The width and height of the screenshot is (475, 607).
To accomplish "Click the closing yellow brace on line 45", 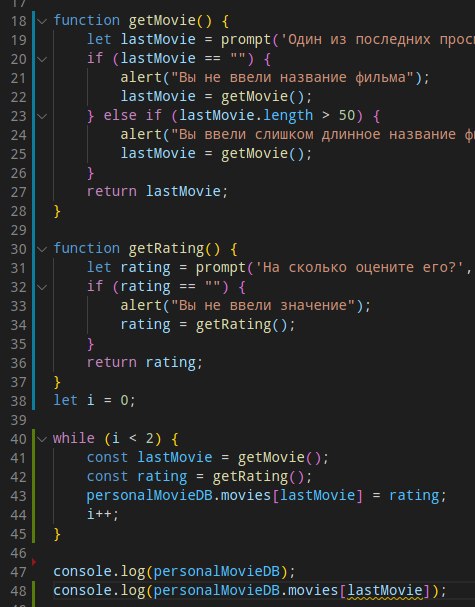I will tap(57, 534).
